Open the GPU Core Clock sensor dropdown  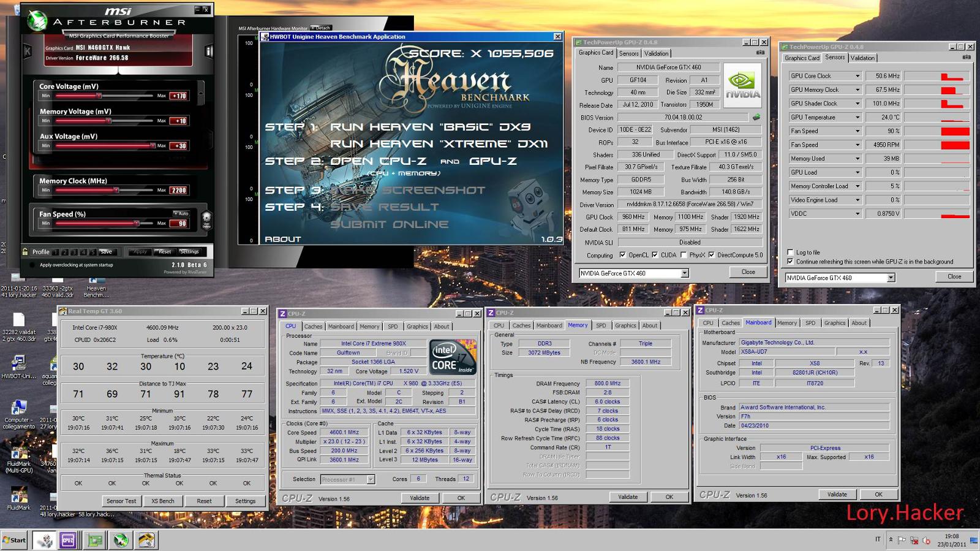[858, 76]
